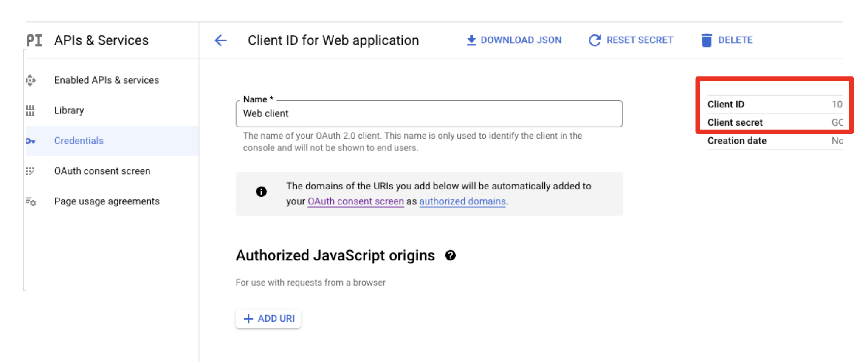The image size is (868, 362).
Task: Click the info icon in notice box
Action: (x=261, y=192)
